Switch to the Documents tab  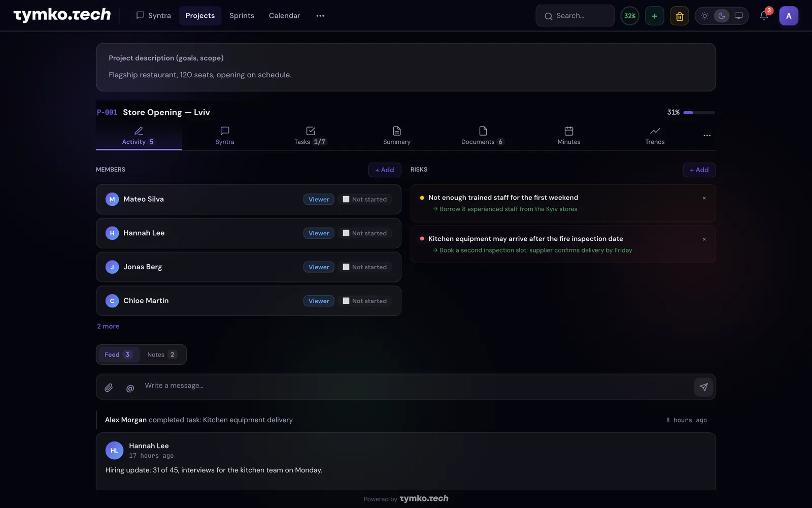(x=483, y=136)
